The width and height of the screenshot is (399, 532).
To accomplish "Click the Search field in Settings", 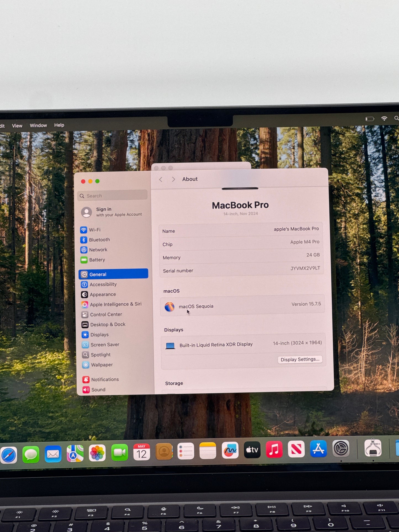I will click(x=112, y=195).
